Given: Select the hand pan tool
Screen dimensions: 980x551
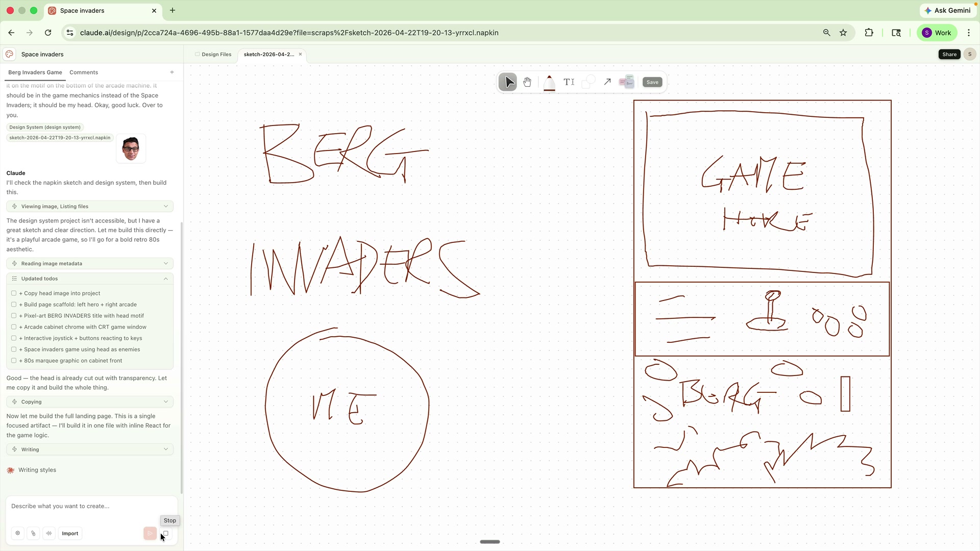Looking at the screenshot, I should [x=527, y=82].
